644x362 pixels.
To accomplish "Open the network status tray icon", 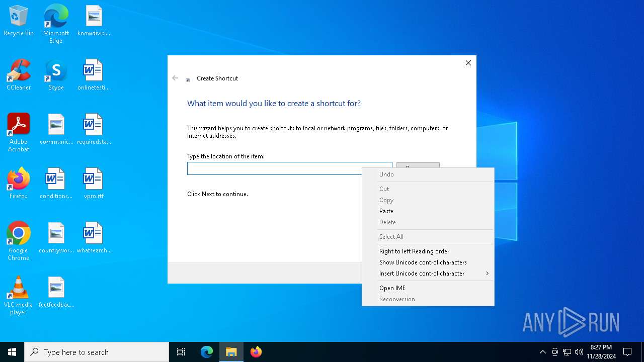I will tap(567, 352).
